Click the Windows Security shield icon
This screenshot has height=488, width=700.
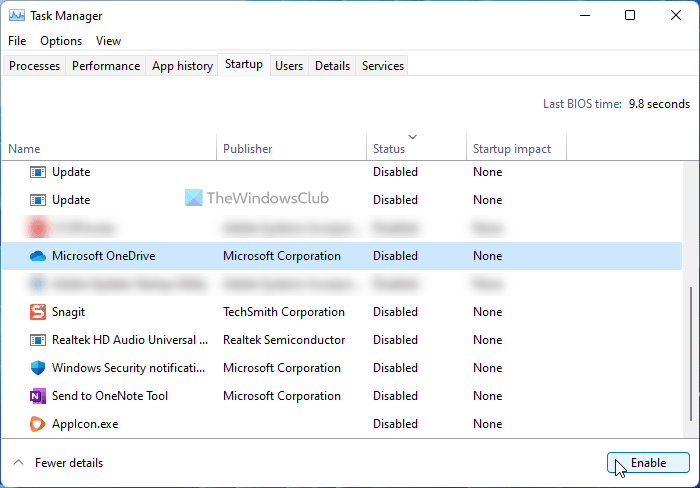38,368
